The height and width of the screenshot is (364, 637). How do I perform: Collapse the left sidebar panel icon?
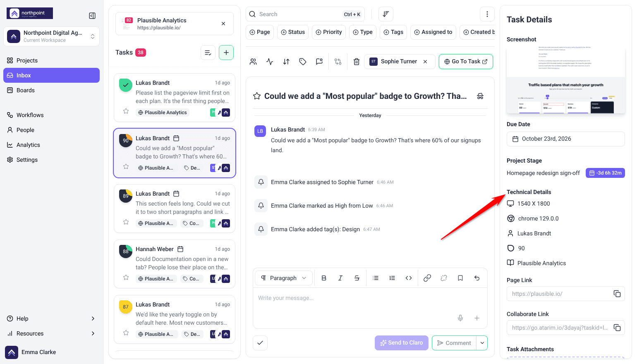pos(92,16)
